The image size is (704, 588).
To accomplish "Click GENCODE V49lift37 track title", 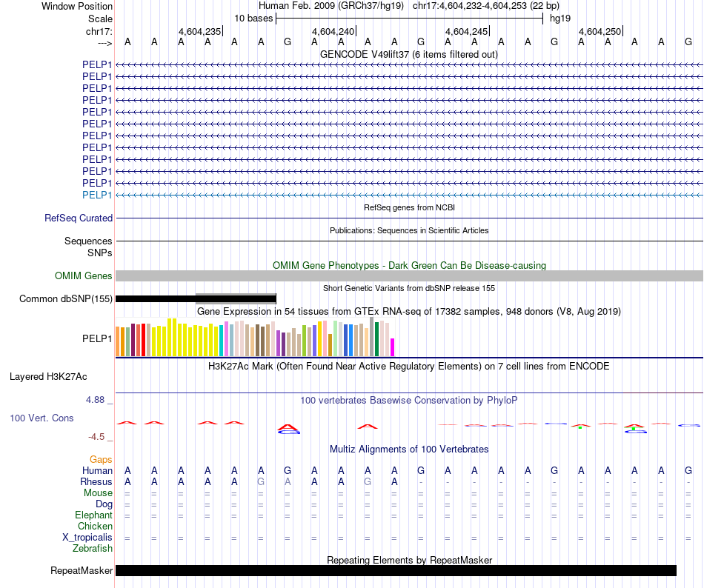I will point(409,55).
